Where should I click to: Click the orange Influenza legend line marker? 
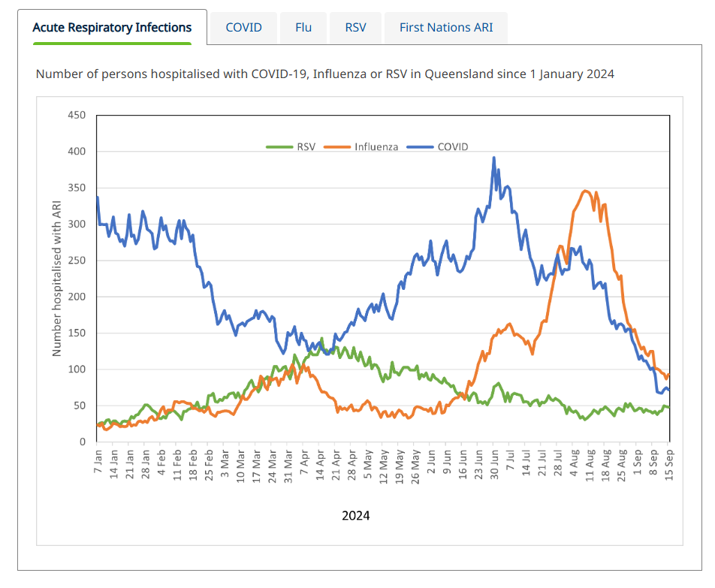338,146
